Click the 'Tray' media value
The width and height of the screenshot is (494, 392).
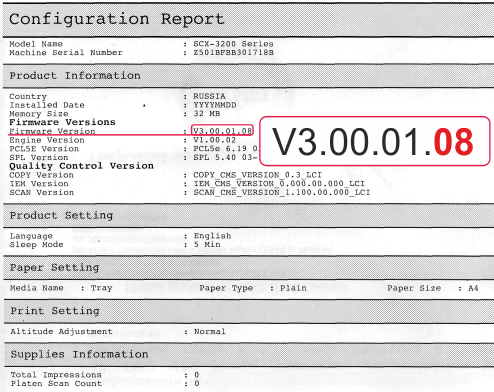(101, 288)
